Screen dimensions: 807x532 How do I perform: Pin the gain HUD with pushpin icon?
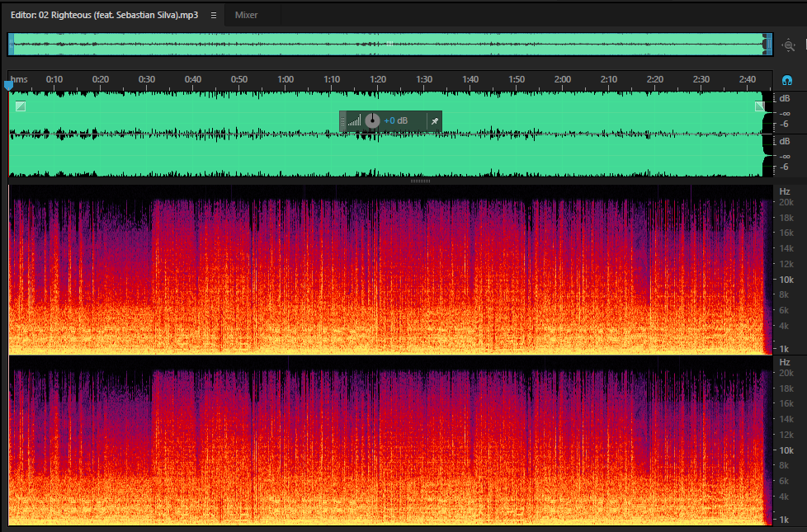pos(434,121)
